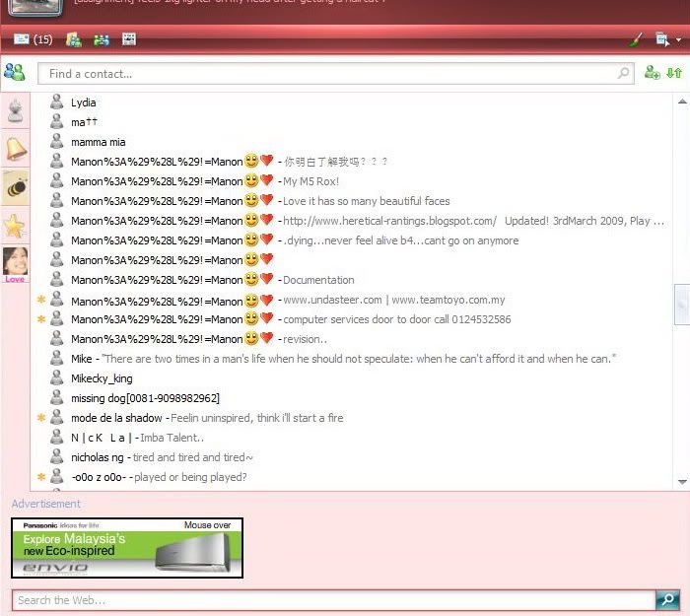This screenshot has width=690, height=616.
Task: Click star marker beside mode de la shadow
Action: [41, 418]
